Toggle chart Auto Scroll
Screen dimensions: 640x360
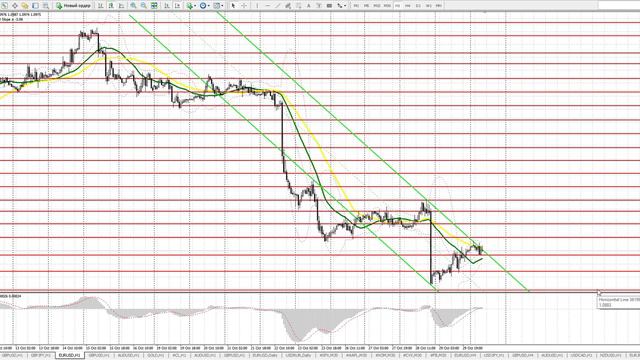tap(167, 6)
